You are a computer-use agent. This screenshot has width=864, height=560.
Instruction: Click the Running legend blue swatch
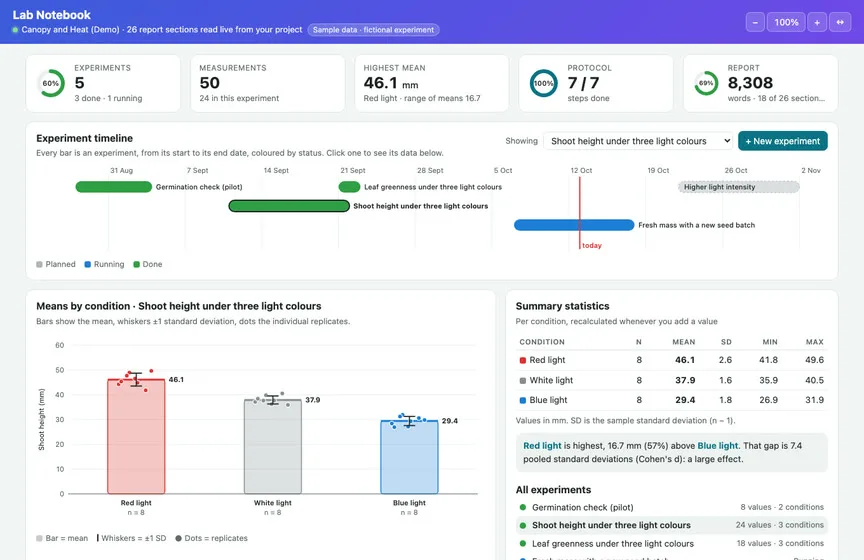(88, 265)
